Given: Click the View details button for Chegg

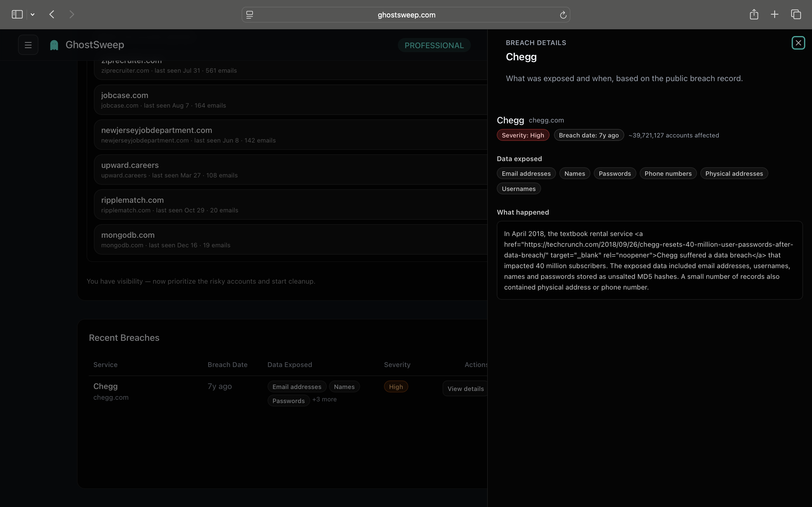Looking at the screenshot, I should coord(465,389).
